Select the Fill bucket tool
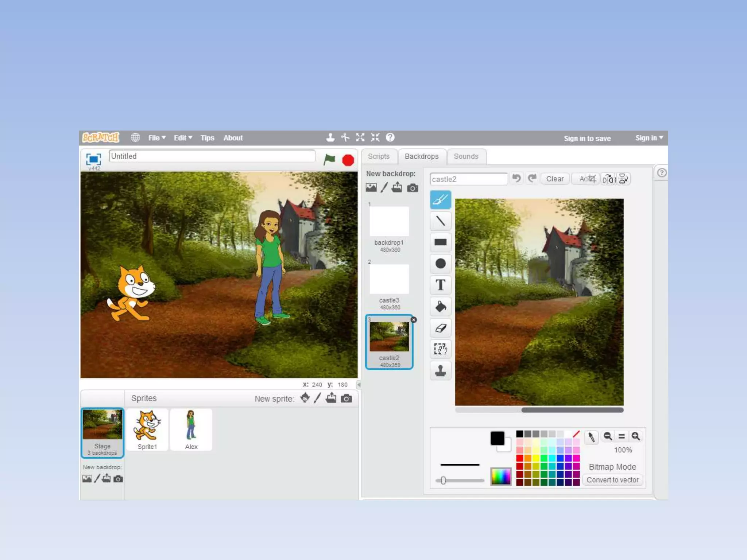The height and width of the screenshot is (560, 747). coord(440,306)
